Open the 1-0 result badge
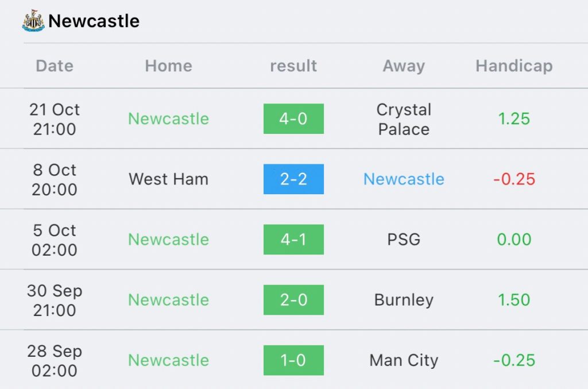 click(x=293, y=360)
